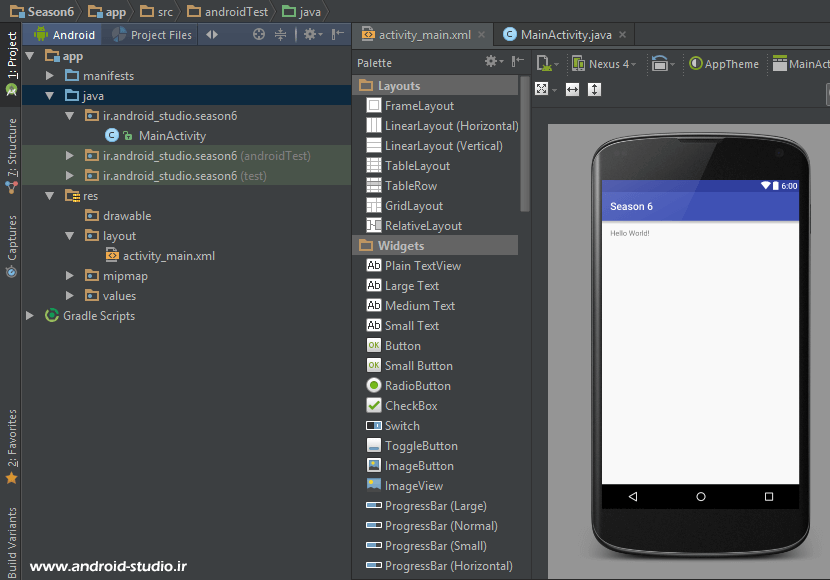The image size is (830, 580).
Task: Select activity_main.xml in the project tree
Action: (160, 256)
